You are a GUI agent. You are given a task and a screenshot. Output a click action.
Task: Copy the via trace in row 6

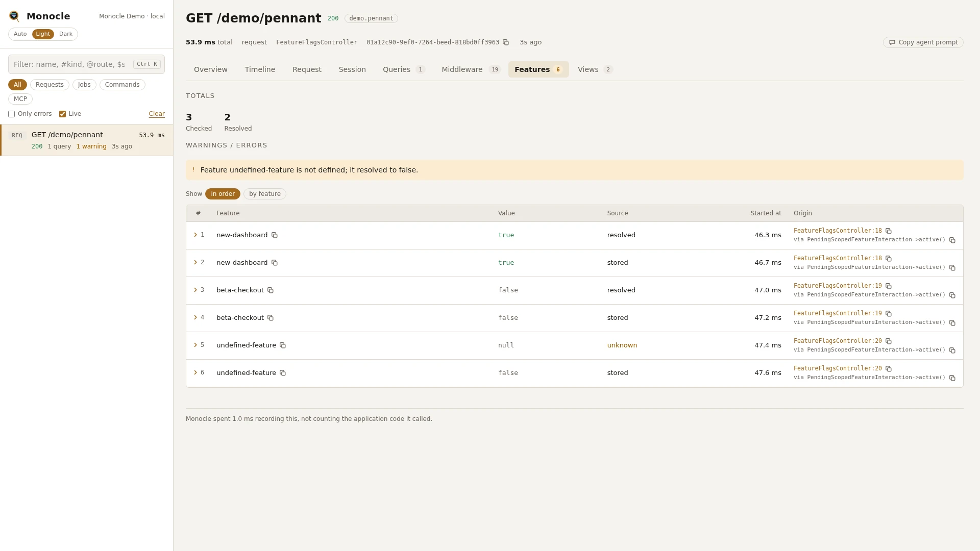click(952, 378)
